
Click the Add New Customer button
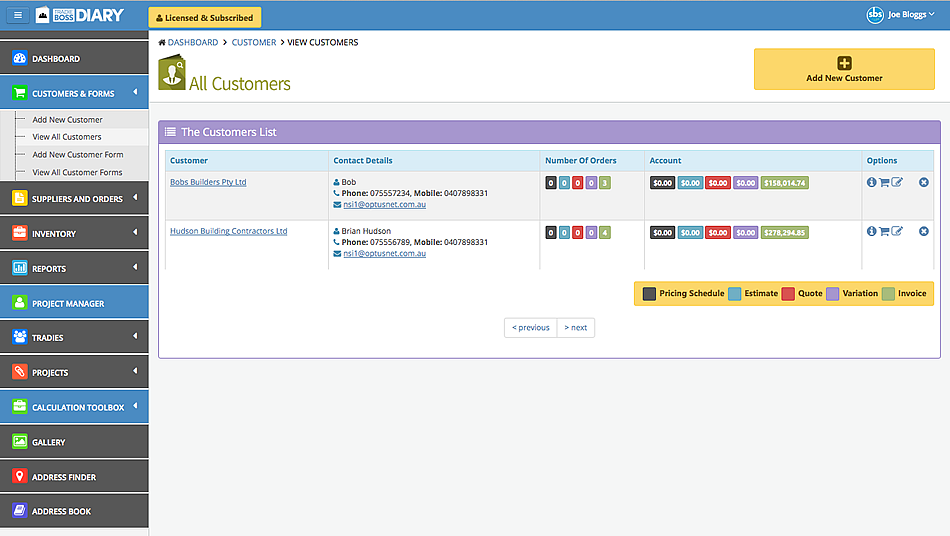844,70
